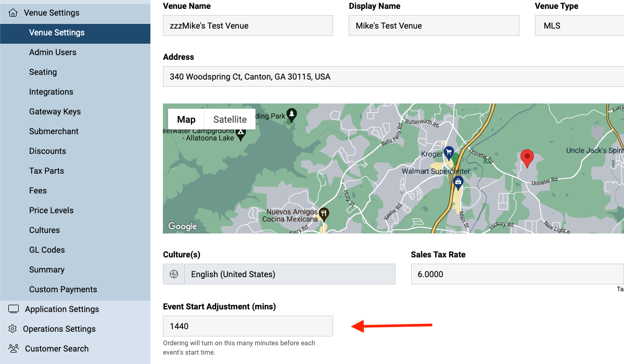Open Admin Users in the sidebar
Viewport: 624px width, 364px height.
tap(53, 52)
